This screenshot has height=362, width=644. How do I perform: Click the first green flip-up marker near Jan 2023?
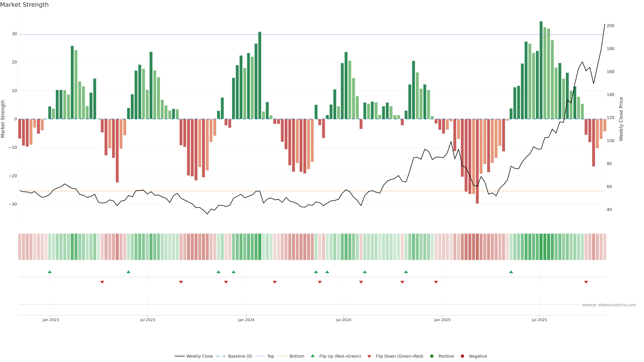(x=50, y=272)
